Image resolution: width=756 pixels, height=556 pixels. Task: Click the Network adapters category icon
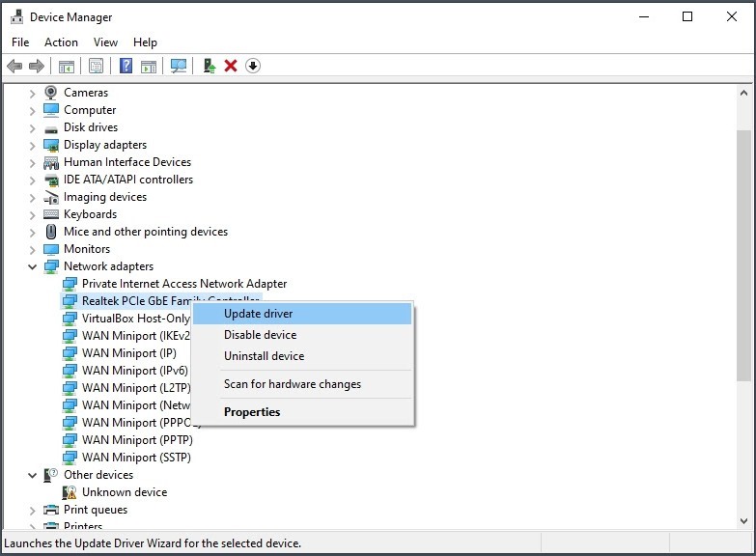[51, 266]
